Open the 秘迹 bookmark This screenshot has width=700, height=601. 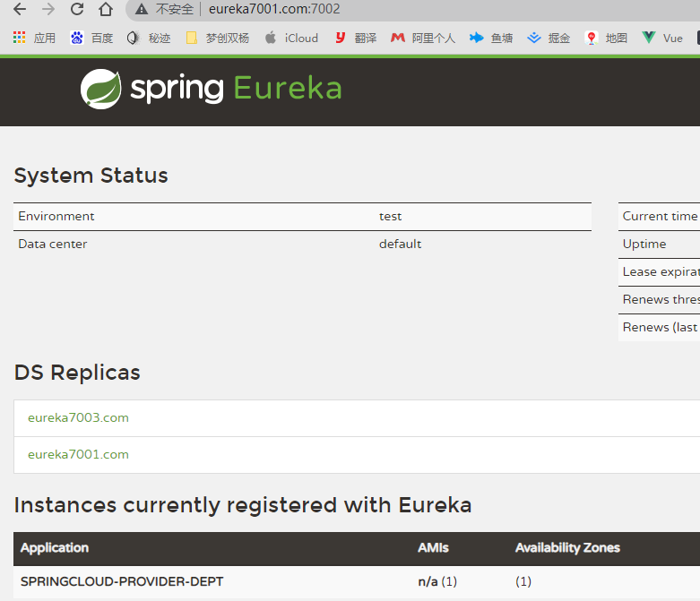(x=149, y=38)
